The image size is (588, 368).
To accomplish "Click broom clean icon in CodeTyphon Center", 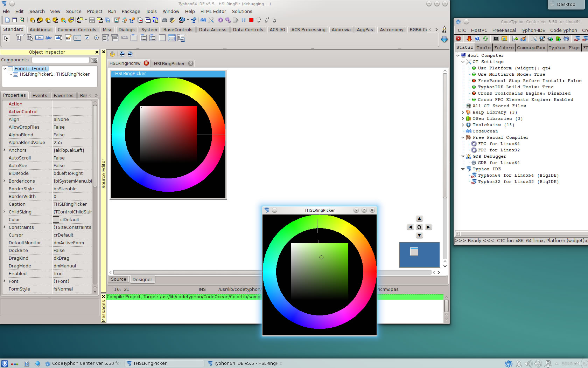I will click(524, 39).
